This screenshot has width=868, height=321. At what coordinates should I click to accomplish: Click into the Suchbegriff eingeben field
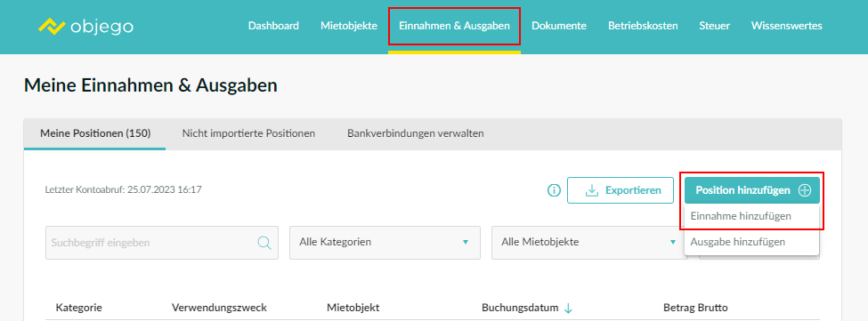[x=162, y=243]
